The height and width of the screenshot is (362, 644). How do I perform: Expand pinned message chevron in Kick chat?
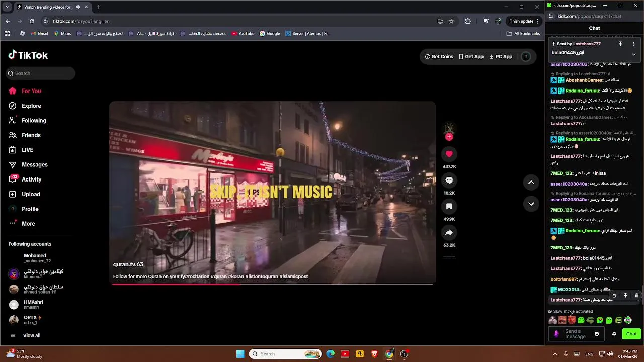[634, 54]
